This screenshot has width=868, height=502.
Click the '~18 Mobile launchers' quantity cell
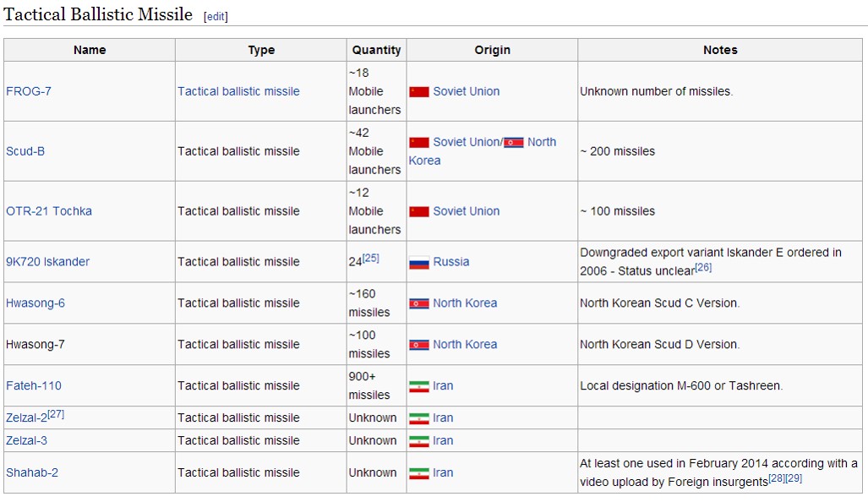coord(374,91)
